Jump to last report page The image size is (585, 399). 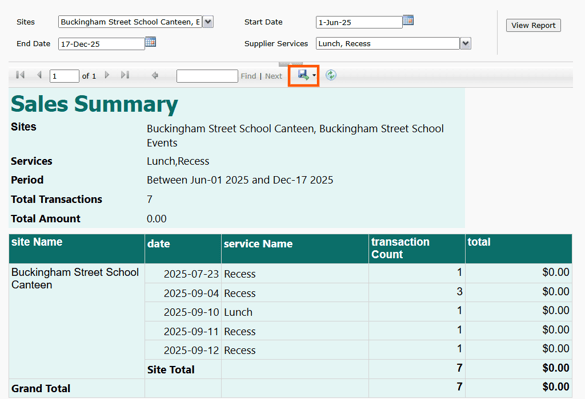[125, 75]
